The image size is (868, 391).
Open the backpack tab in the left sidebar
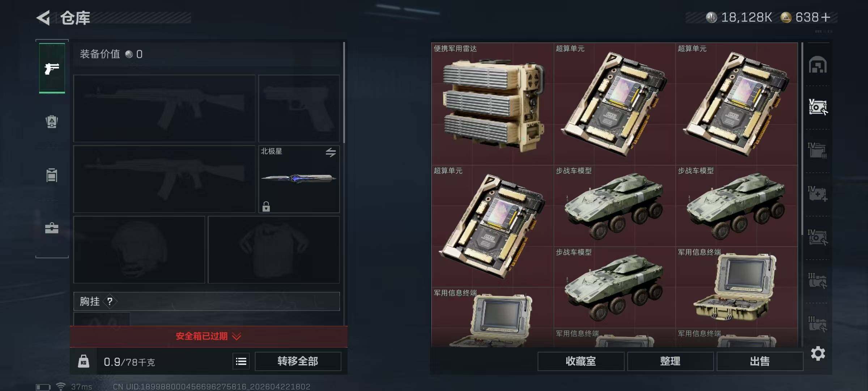52,122
